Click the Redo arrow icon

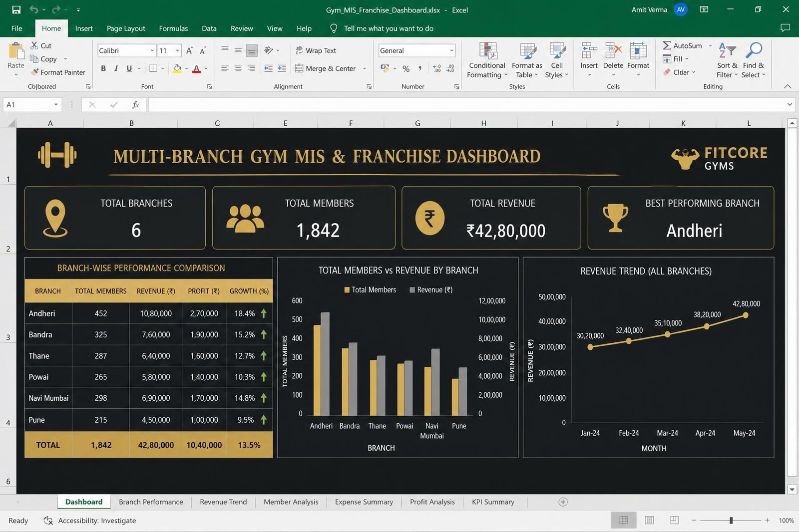click(56, 9)
